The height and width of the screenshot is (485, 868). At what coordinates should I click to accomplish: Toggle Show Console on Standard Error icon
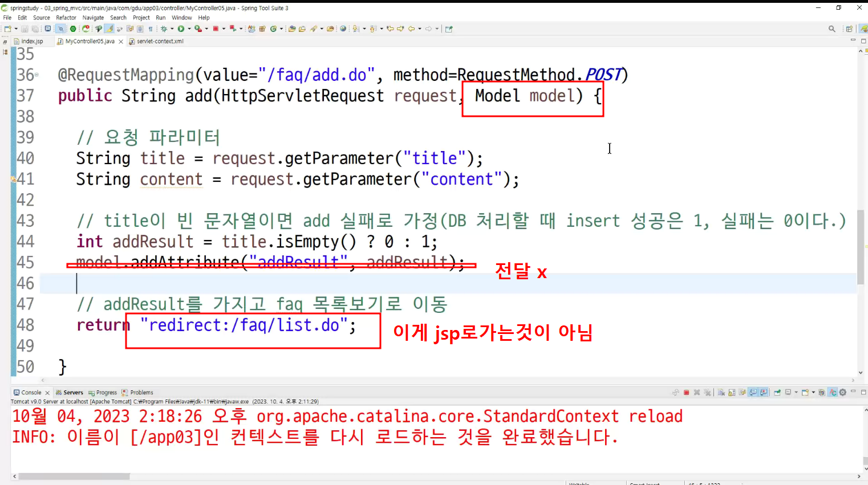pyautogui.click(x=764, y=393)
